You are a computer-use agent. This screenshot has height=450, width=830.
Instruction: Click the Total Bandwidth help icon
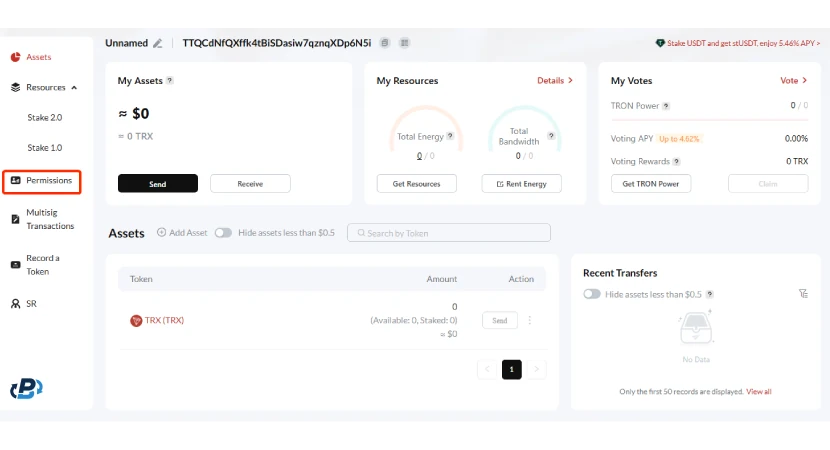click(x=551, y=136)
